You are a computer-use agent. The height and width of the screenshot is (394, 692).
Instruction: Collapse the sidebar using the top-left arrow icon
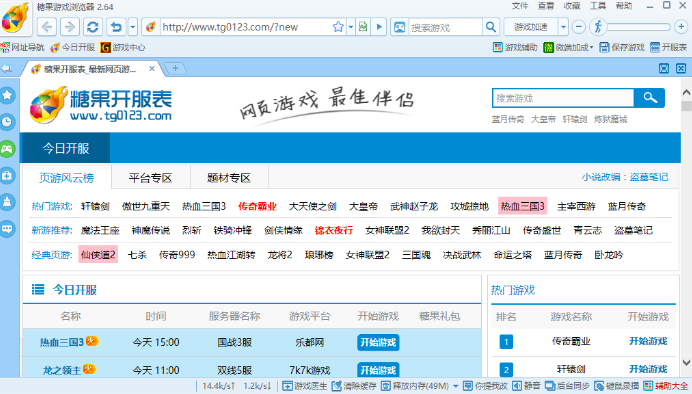click(x=7, y=68)
